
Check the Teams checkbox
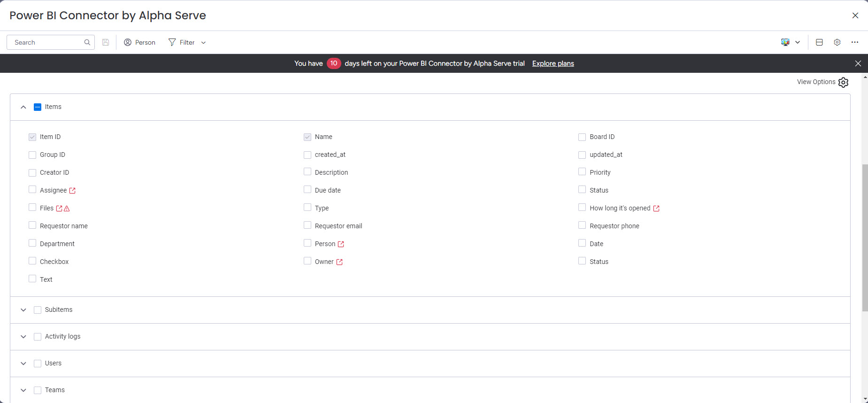[38, 390]
